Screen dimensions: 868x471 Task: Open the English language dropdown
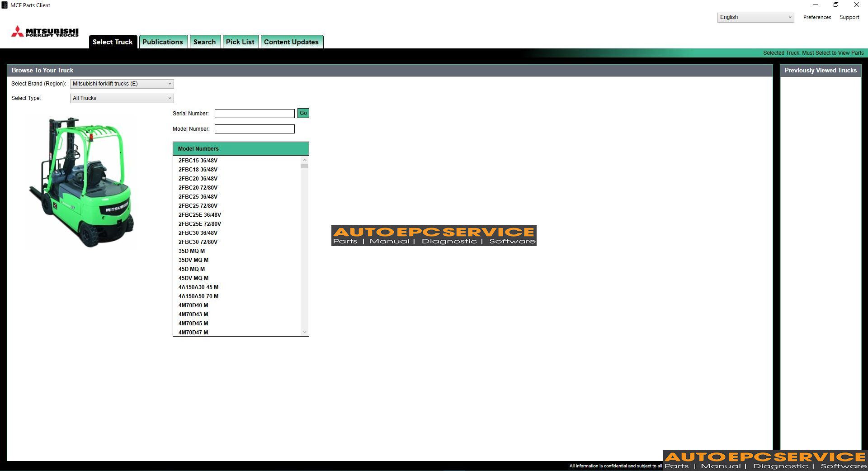click(x=755, y=17)
